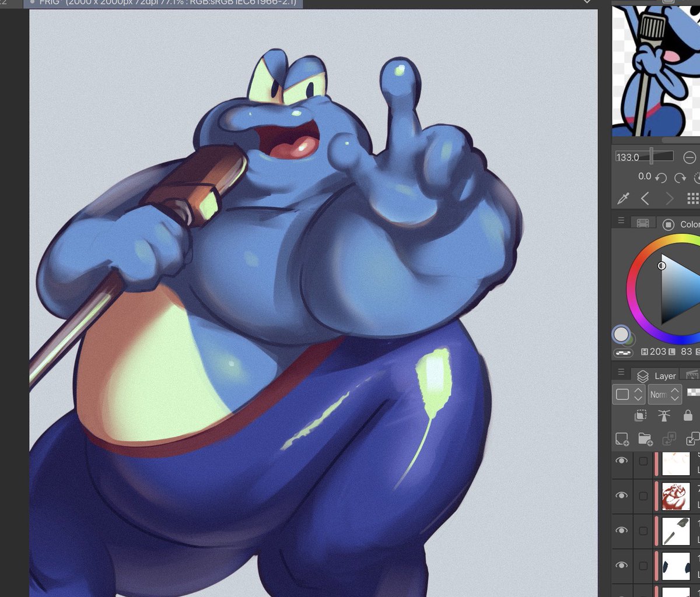700x597 pixels.
Task: Zoom out with the navigator minus icon
Action: [689, 157]
